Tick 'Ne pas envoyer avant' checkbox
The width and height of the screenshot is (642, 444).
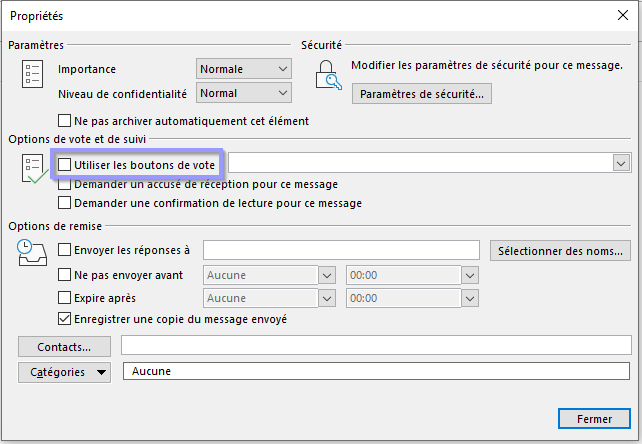pos(64,274)
